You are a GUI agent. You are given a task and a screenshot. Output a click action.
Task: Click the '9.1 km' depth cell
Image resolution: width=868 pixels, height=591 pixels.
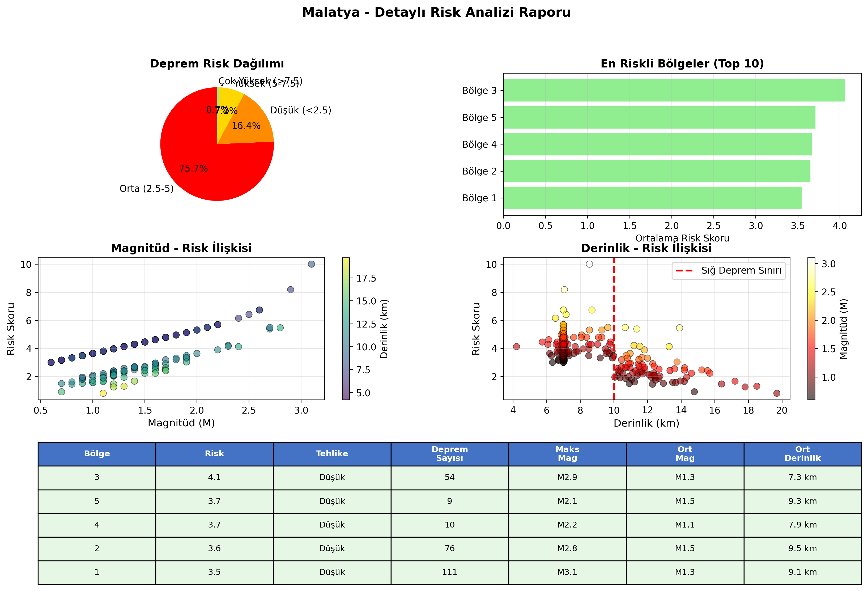coord(803,572)
